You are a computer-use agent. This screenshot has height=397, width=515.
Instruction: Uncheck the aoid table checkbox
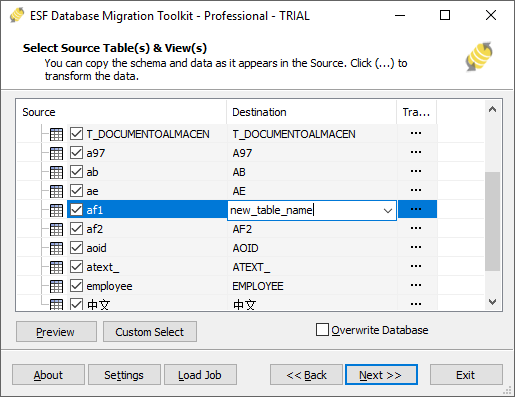click(76, 248)
